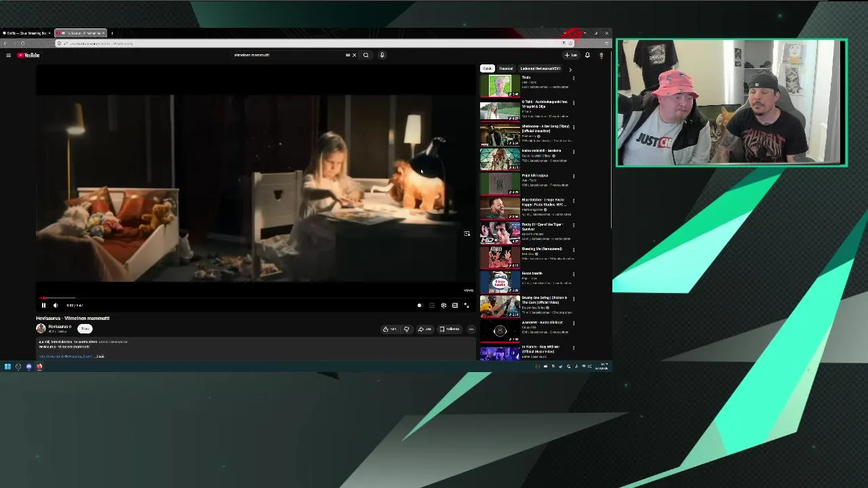Select the Haustat filter chip

tap(506, 68)
